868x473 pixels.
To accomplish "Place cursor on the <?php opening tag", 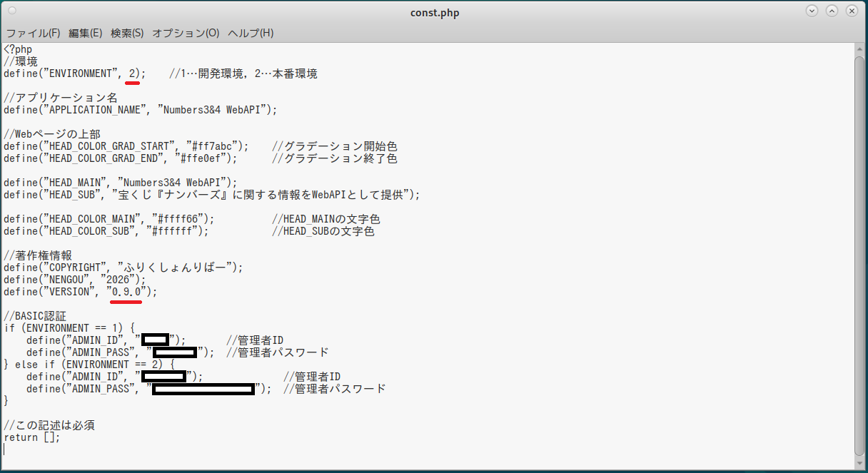I will click(18, 49).
